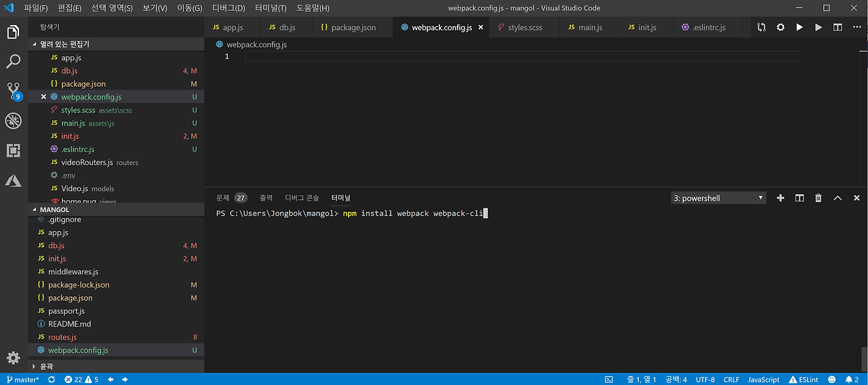The image size is (868, 385).
Task: Open the 도움말(H) menu
Action: click(x=313, y=8)
